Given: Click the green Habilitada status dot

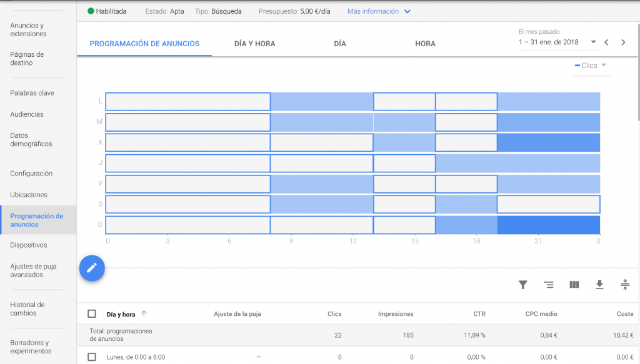Looking at the screenshot, I should click(x=91, y=11).
